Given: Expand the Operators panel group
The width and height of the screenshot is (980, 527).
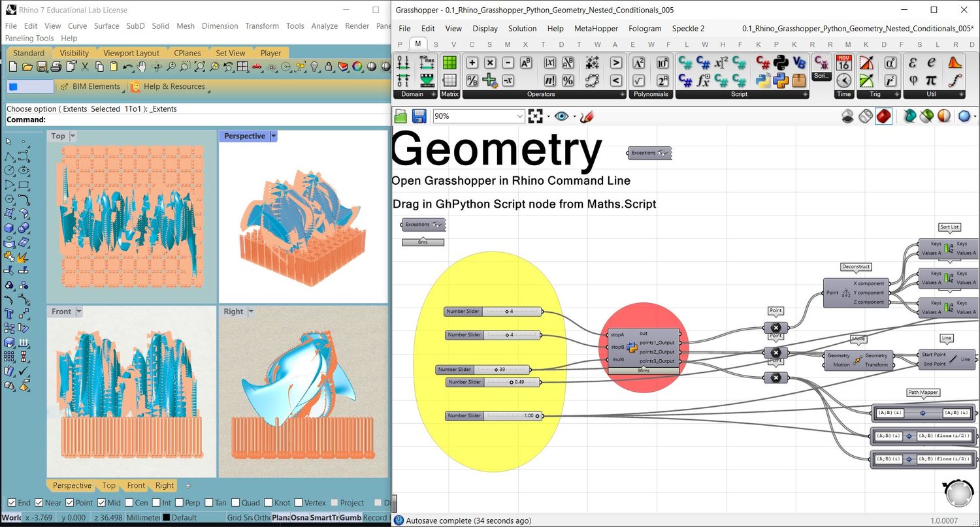Looking at the screenshot, I should pyautogui.click(x=623, y=94).
